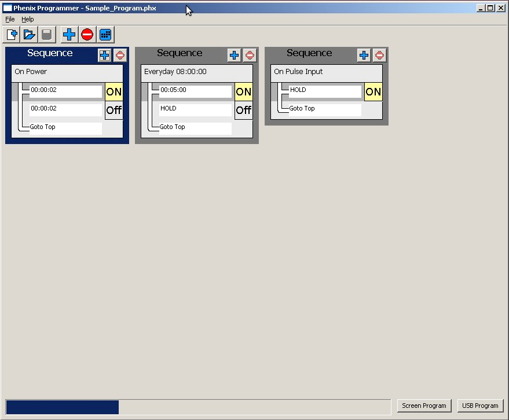Toggle the ON state in the On Pulse Input sequence

tap(373, 92)
